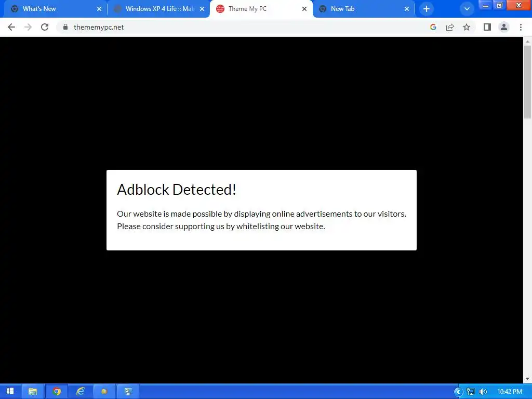The width and height of the screenshot is (532, 399).
Task: Close the New Tab tab
Action: pyautogui.click(x=407, y=9)
